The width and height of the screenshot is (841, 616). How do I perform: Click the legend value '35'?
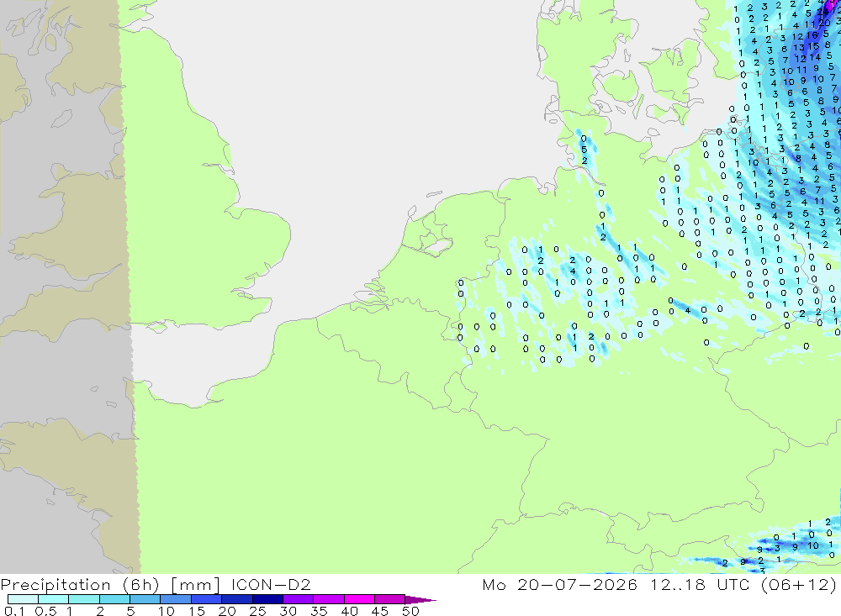[319, 611]
